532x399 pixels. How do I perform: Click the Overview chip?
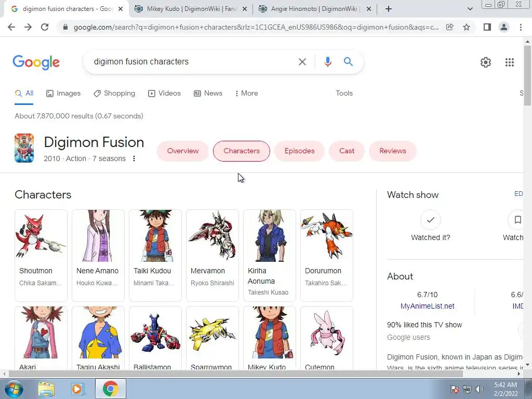click(x=182, y=151)
